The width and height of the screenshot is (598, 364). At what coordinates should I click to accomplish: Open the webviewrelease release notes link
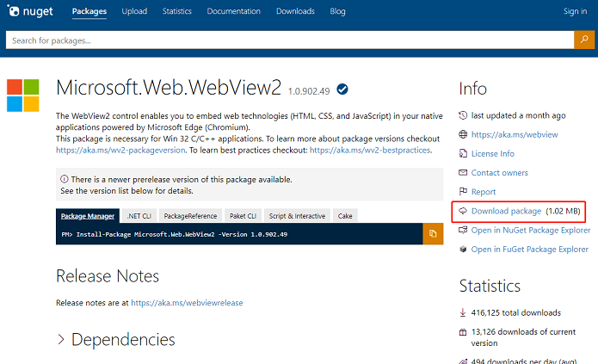click(187, 303)
